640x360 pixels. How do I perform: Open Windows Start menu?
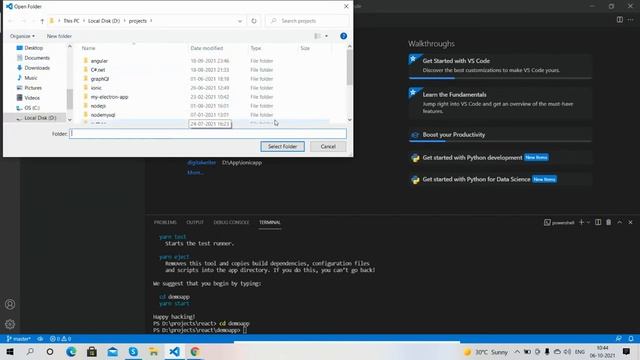(10, 351)
